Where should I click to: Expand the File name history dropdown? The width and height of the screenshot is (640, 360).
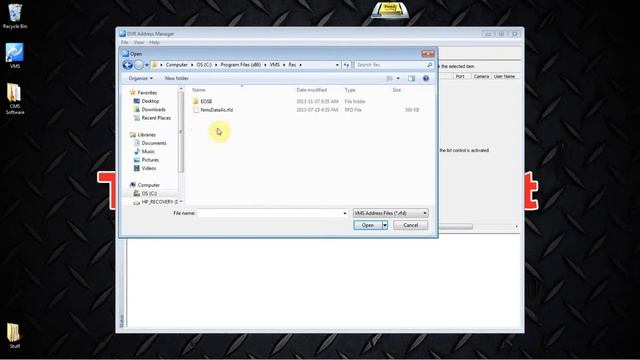coord(345,213)
